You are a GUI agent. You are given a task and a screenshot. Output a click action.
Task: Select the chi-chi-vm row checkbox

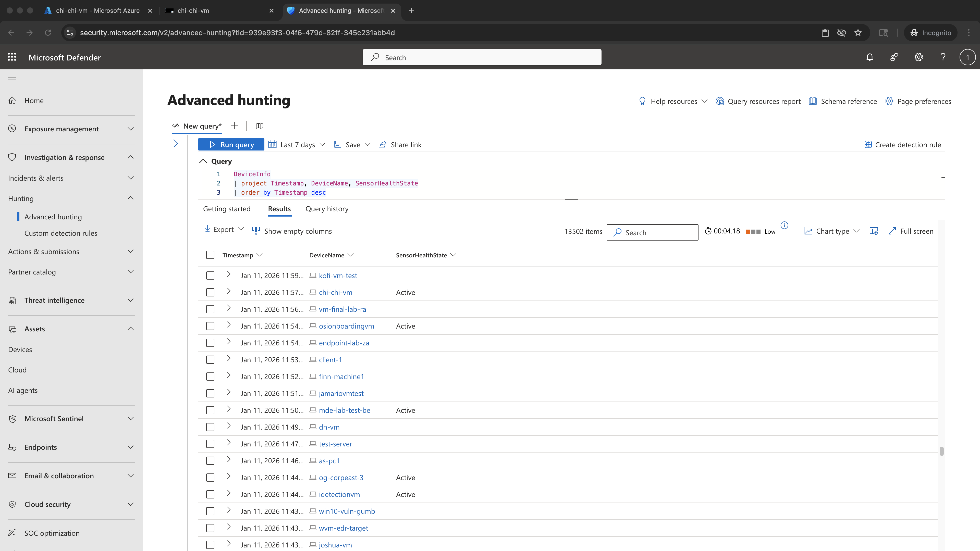(210, 292)
